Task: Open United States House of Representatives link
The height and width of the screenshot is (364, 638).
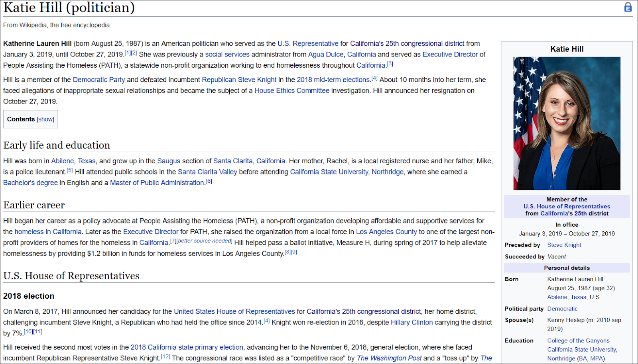Action: 234,311
